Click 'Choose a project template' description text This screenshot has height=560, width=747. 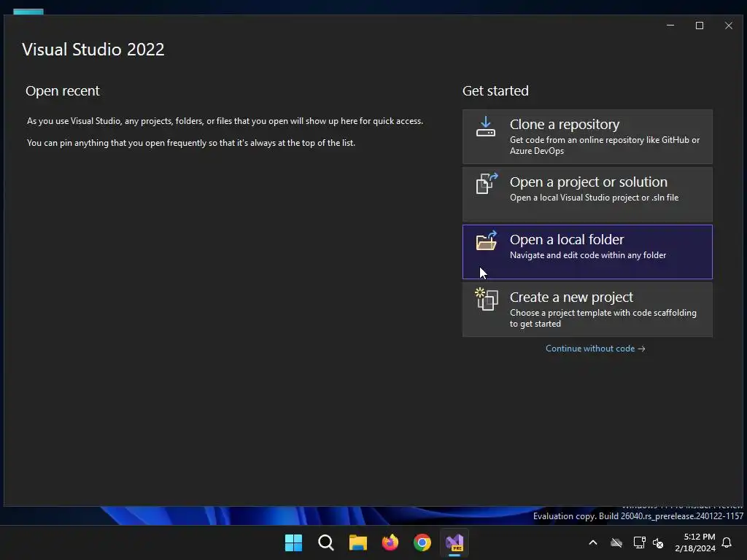point(603,318)
